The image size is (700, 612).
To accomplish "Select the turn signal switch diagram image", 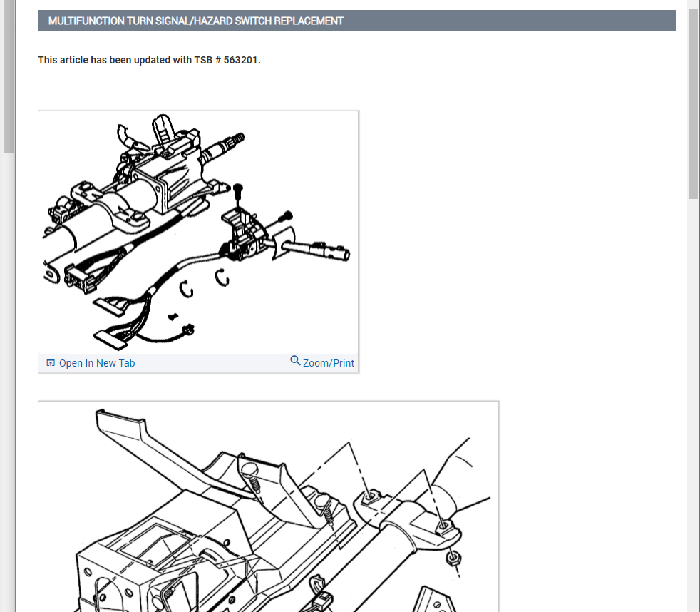I will pyautogui.click(x=198, y=232).
